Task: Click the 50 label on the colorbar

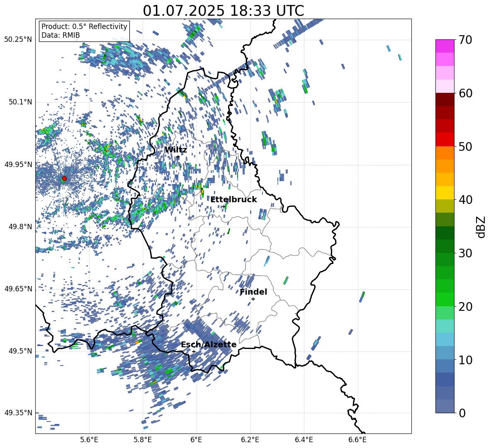Action: coord(465,147)
